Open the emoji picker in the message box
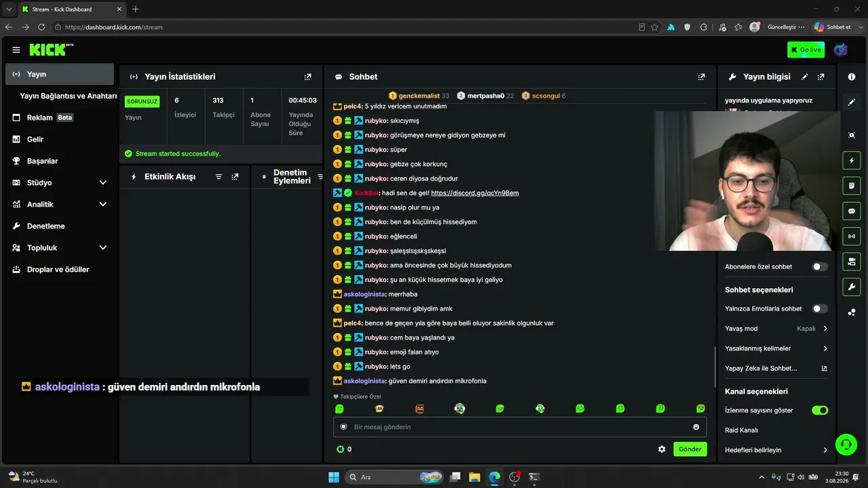Screen dimensions: 868x488 click(x=696, y=427)
